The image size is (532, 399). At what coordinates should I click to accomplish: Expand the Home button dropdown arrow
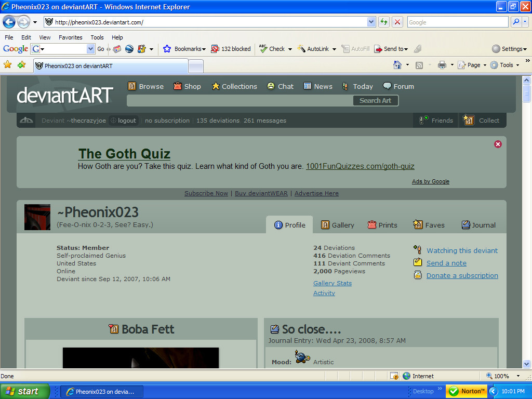[x=407, y=65]
